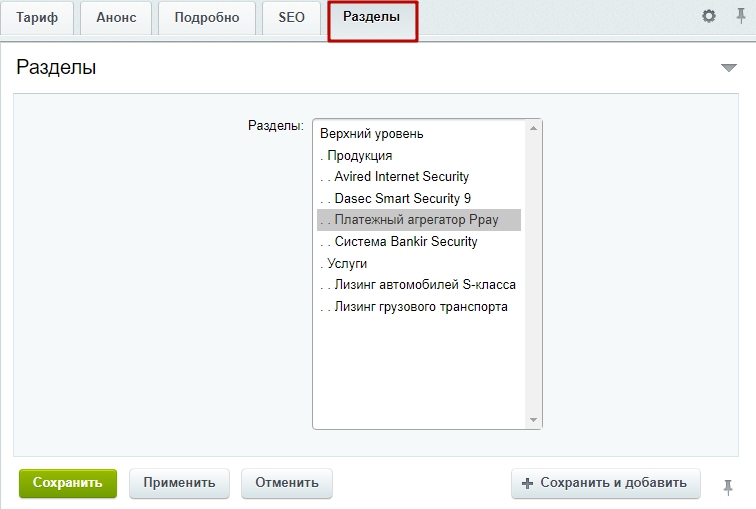Click the Сохранить green button
The width and height of the screenshot is (756, 509).
tap(68, 483)
